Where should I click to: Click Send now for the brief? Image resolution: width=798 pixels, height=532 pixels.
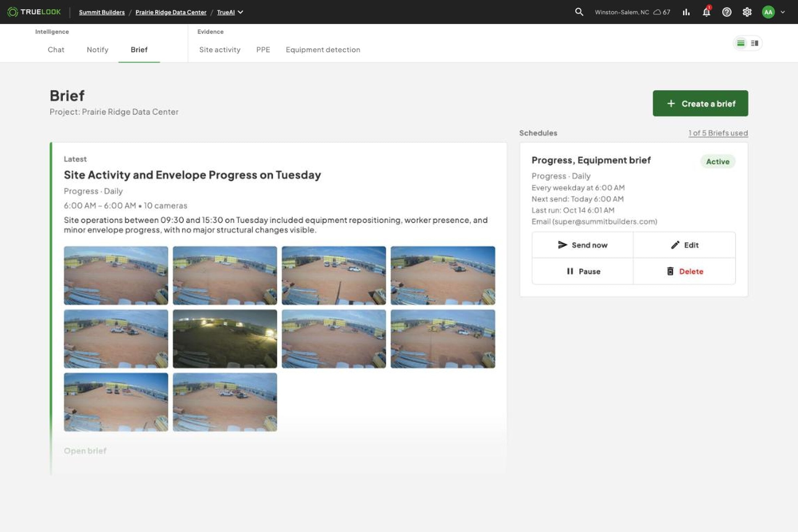583,245
